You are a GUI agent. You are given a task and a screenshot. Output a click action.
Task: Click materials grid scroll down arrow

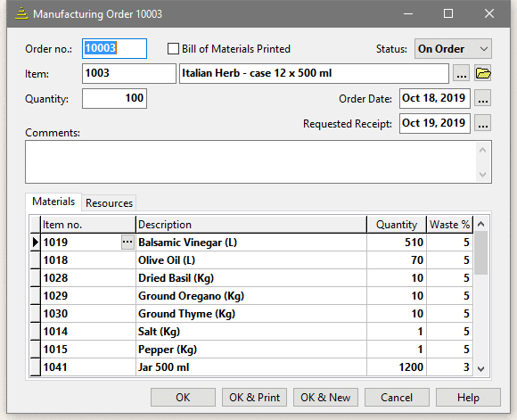tap(480, 368)
